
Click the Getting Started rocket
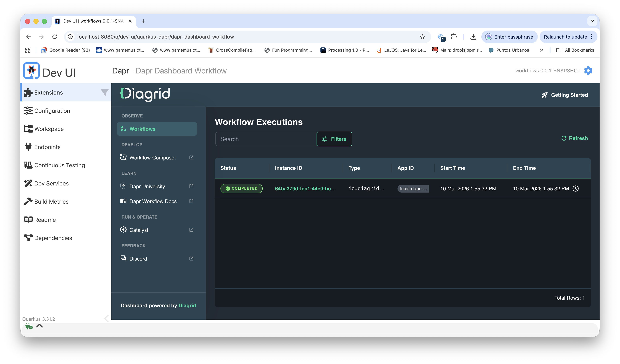pos(545,95)
